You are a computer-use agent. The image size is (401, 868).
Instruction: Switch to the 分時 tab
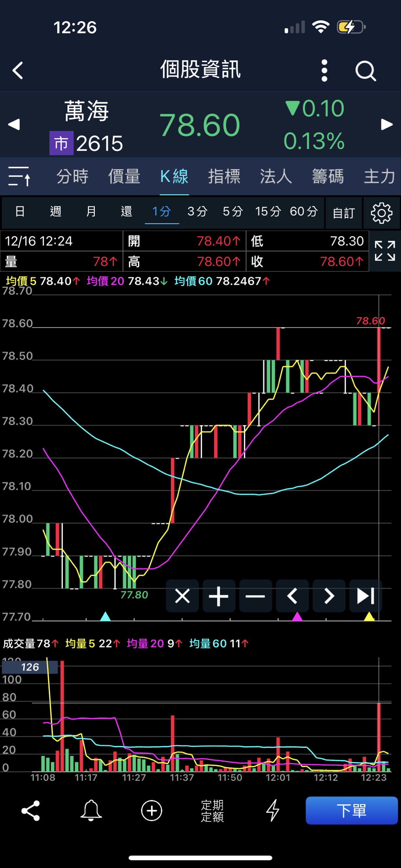72,176
